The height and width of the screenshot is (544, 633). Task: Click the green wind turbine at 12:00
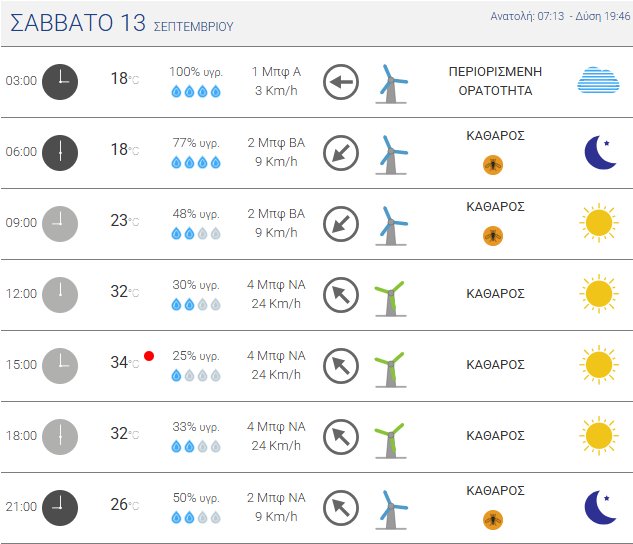point(390,298)
